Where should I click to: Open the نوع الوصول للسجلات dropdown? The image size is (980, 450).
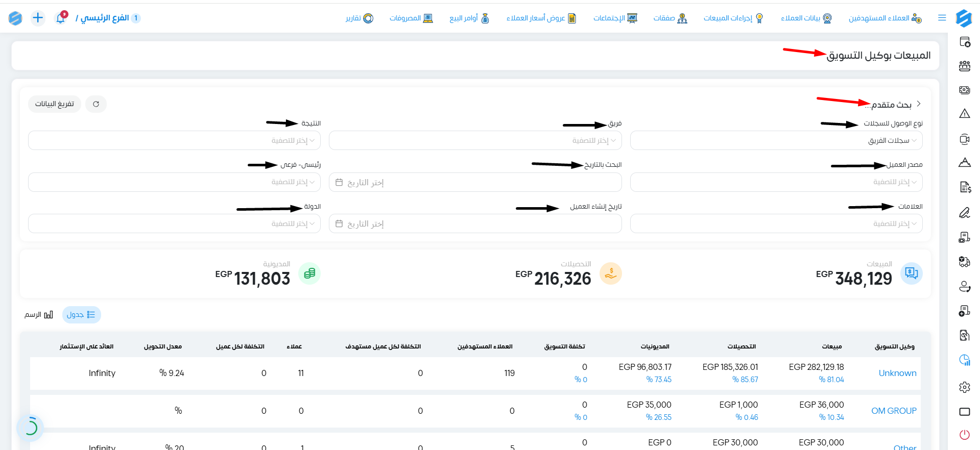pyautogui.click(x=776, y=140)
